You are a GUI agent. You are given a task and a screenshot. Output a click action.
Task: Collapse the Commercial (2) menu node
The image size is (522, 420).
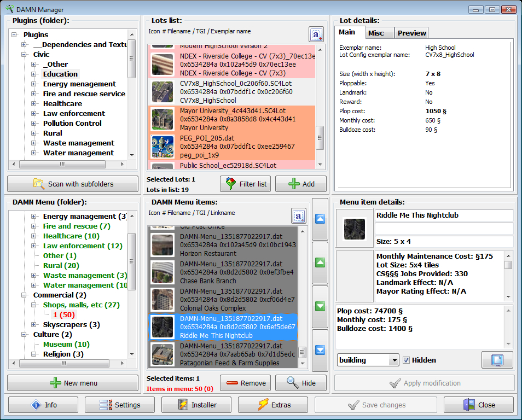pos(24,295)
